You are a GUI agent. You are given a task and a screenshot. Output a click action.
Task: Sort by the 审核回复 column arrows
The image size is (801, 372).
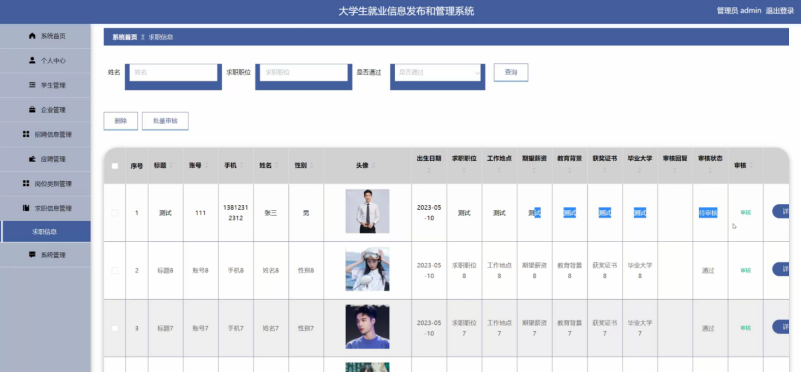click(x=675, y=171)
